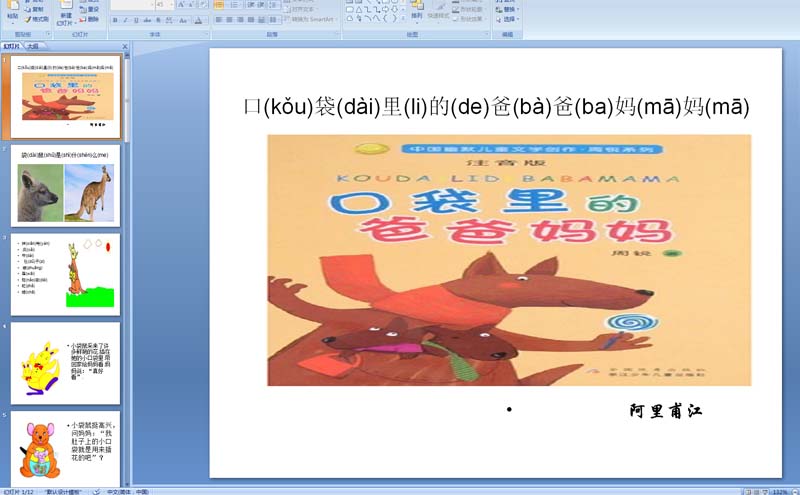
Task: Select the triangle shape in the shapes gallery
Action: click(359, 10)
